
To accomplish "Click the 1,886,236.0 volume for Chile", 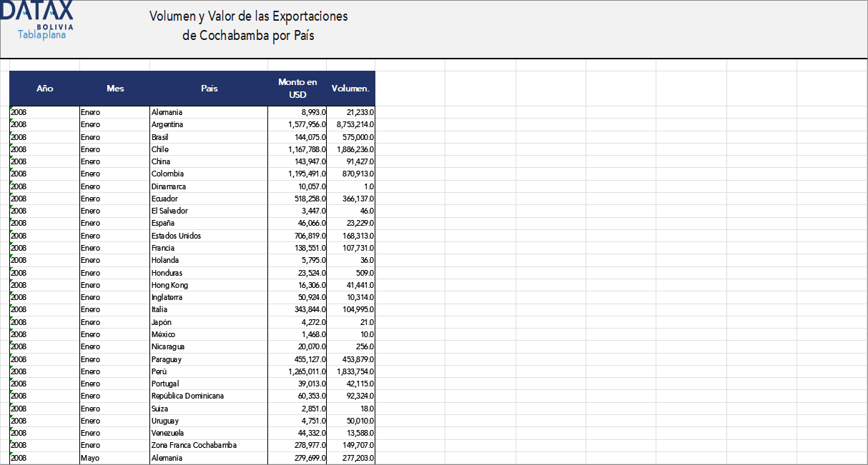I will pos(351,149).
